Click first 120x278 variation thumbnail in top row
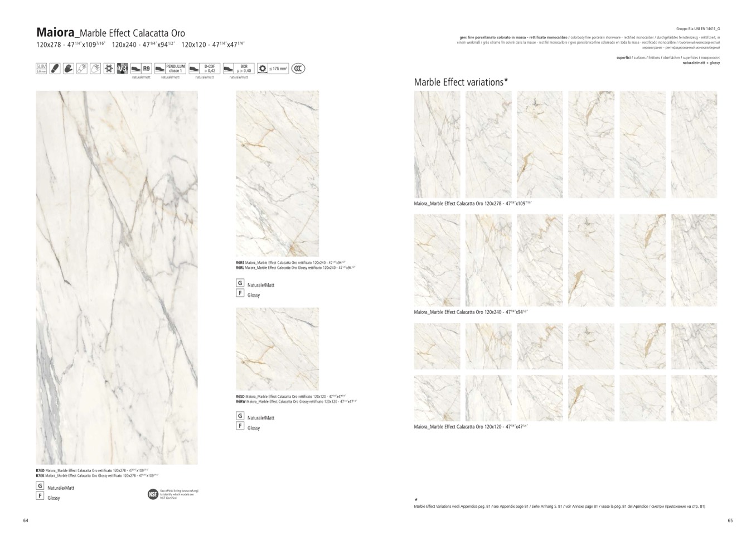Viewport: 756px width, 535px height. [437, 144]
